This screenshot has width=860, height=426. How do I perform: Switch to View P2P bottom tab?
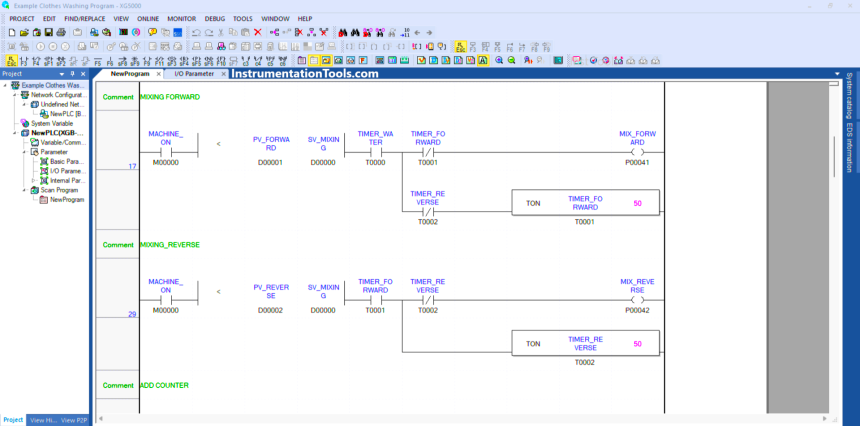point(74,420)
